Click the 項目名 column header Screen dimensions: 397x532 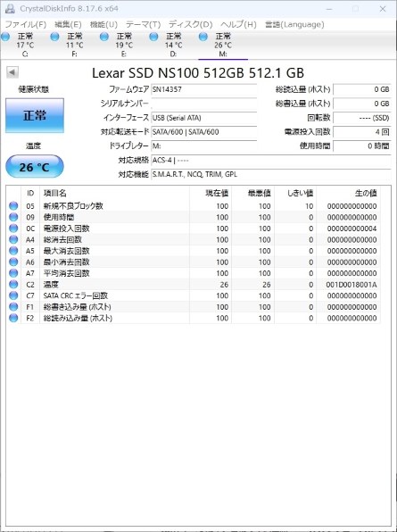[x=114, y=193]
